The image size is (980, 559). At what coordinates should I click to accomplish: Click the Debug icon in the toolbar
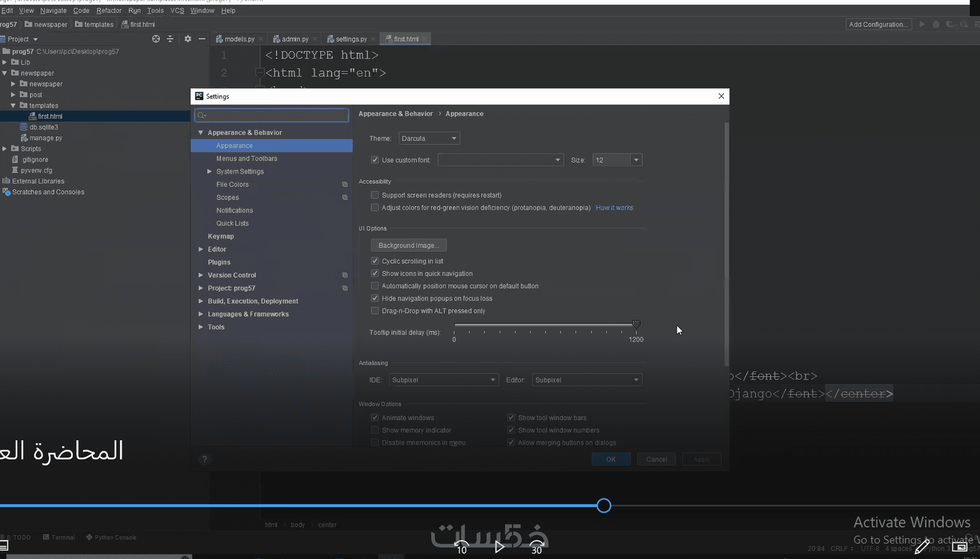coord(936,24)
